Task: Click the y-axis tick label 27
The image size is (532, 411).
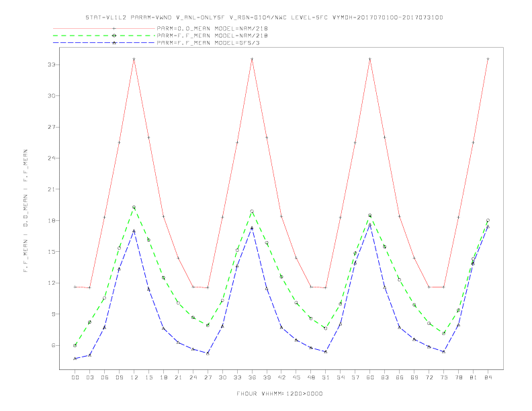Action: click(52, 127)
